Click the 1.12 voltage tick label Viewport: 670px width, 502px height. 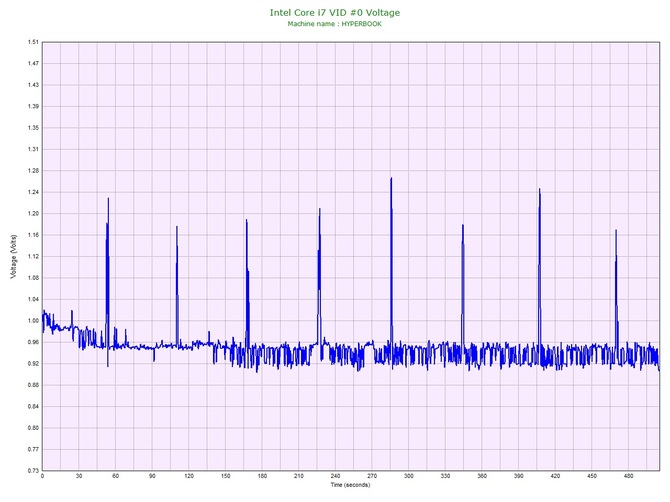click(x=33, y=256)
